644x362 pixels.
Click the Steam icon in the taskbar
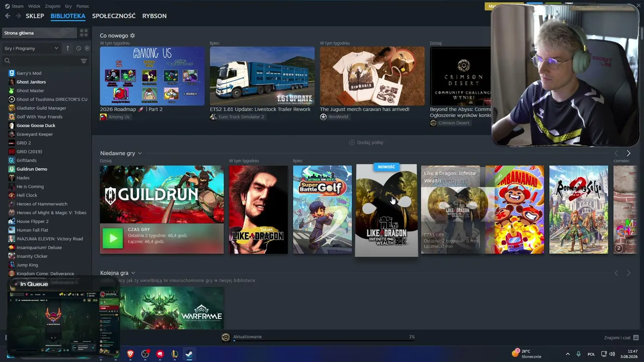(189, 354)
